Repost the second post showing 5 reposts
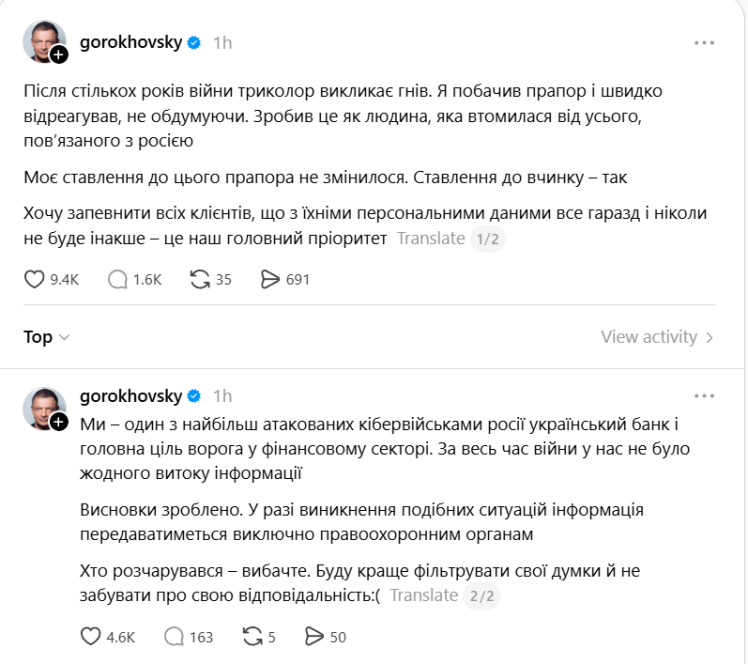The image size is (748, 664). pos(252,636)
